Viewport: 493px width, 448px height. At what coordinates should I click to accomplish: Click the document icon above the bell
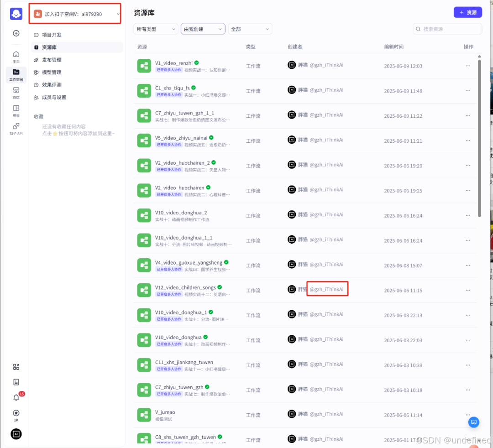(16, 382)
